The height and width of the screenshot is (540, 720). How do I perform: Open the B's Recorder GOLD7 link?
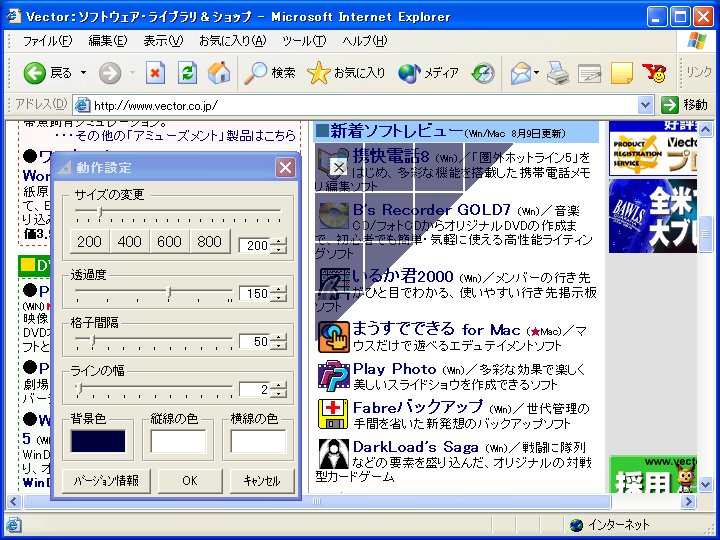432,210
